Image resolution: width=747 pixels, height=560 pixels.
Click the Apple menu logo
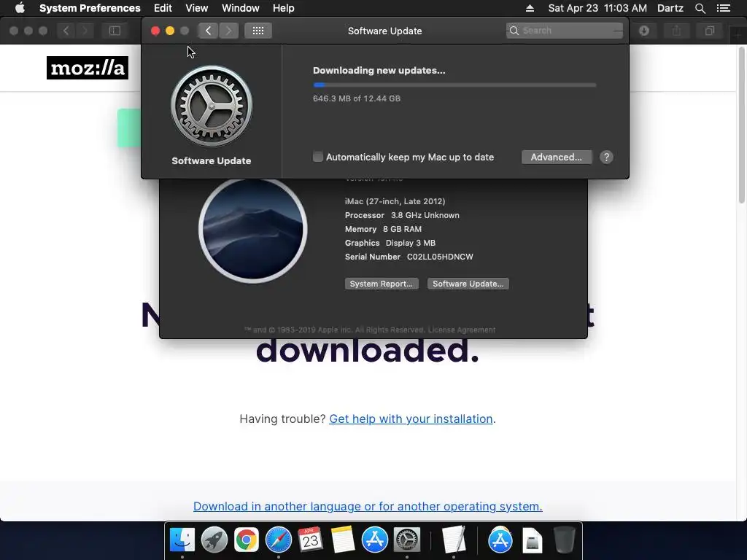point(20,8)
